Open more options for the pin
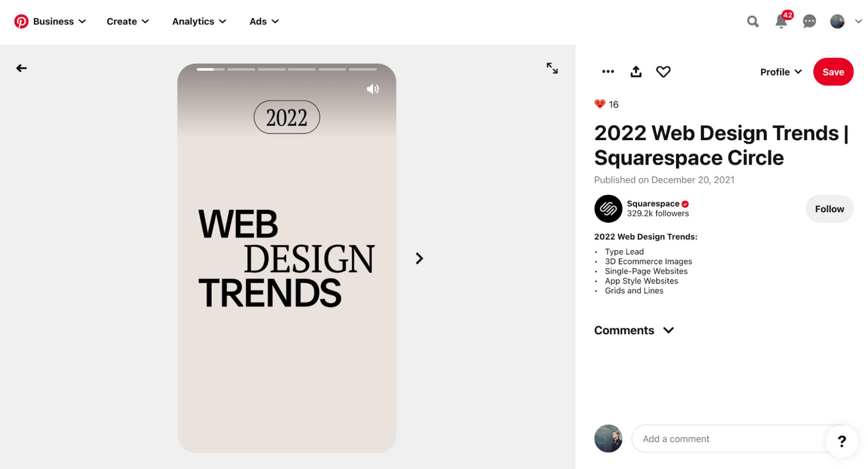 click(x=608, y=72)
